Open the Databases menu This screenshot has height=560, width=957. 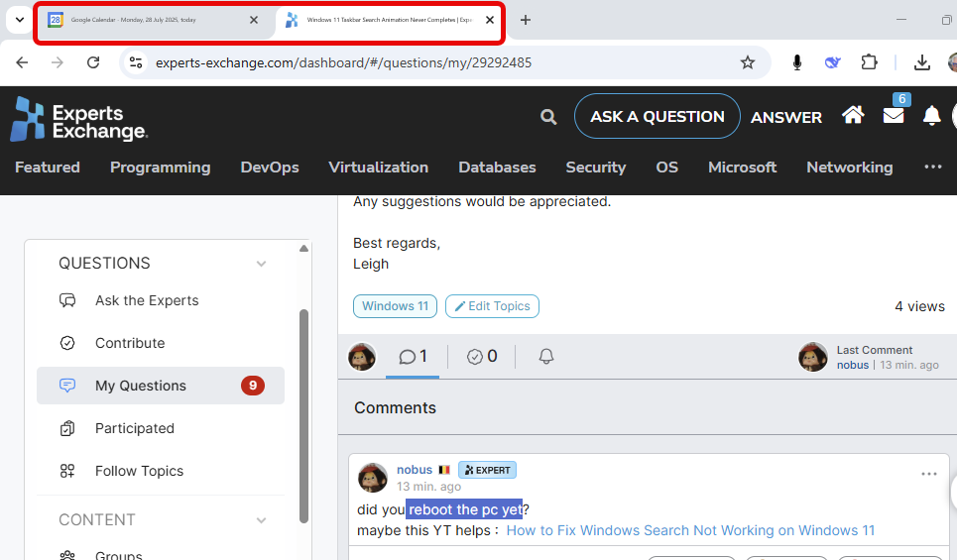(498, 168)
